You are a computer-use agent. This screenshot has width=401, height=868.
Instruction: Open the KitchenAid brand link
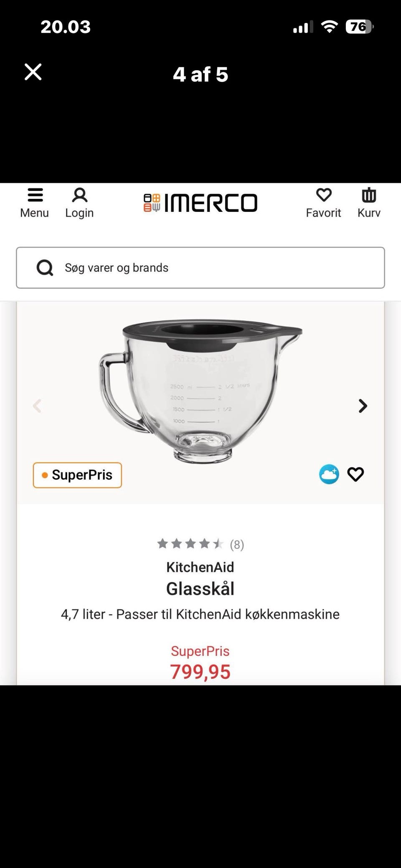200,567
